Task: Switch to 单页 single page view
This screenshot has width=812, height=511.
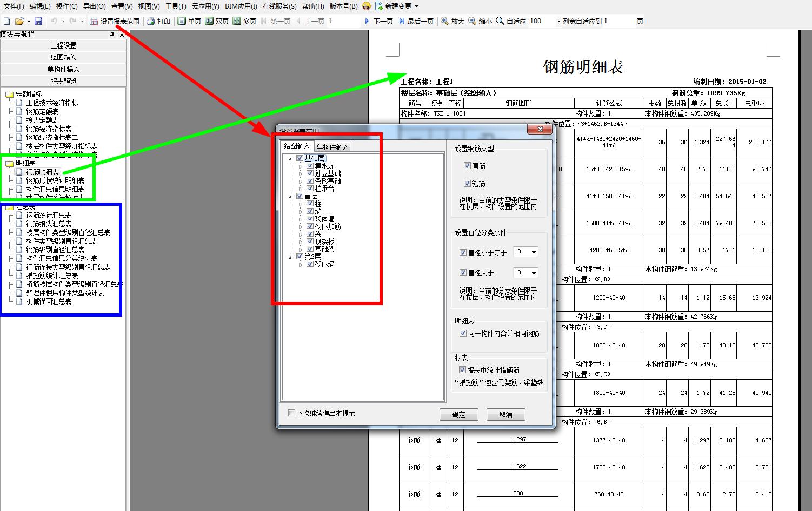Action: (190, 21)
